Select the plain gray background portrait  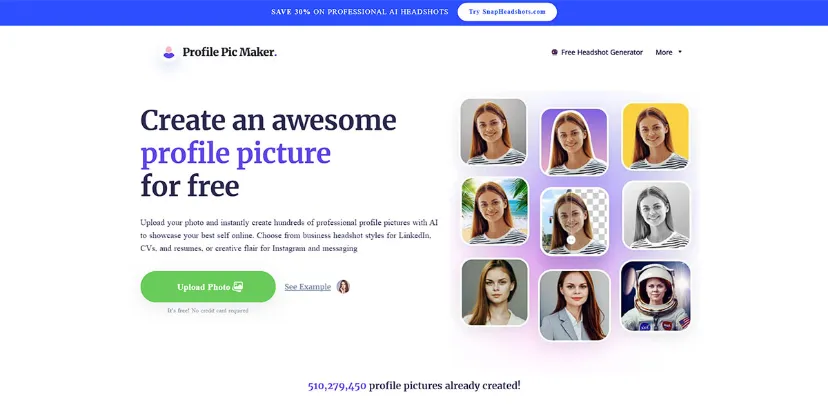pos(493,131)
